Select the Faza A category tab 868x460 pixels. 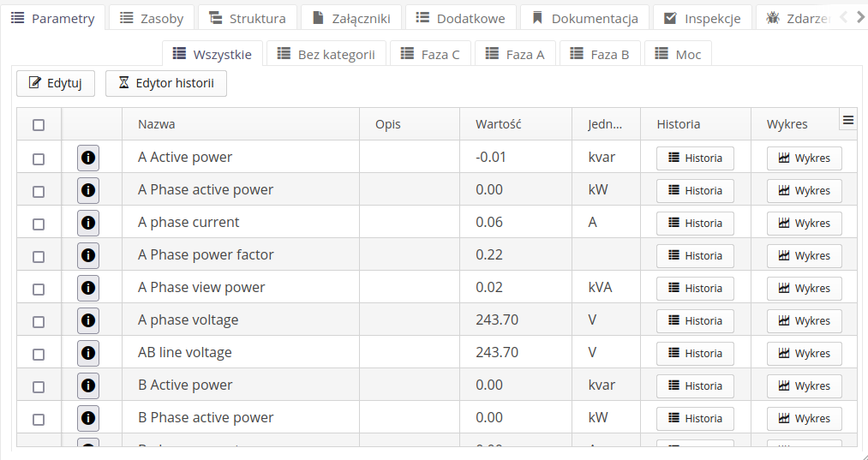(x=514, y=54)
